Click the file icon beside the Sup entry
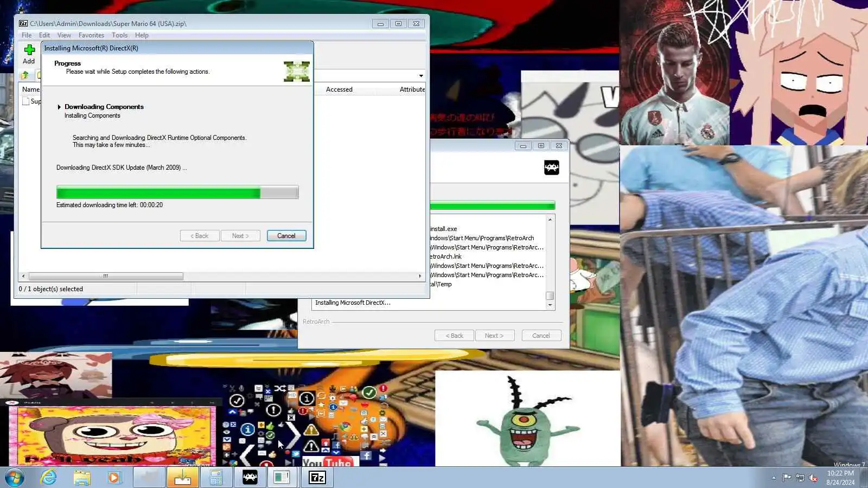The image size is (868, 488). pos(25,101)
